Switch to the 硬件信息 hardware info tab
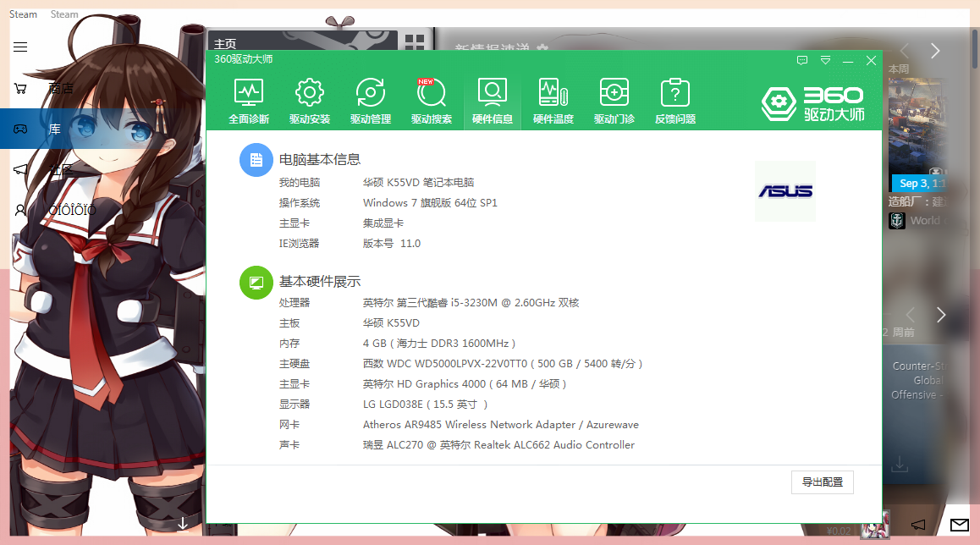The image size is (980, 545). point(493,101)
